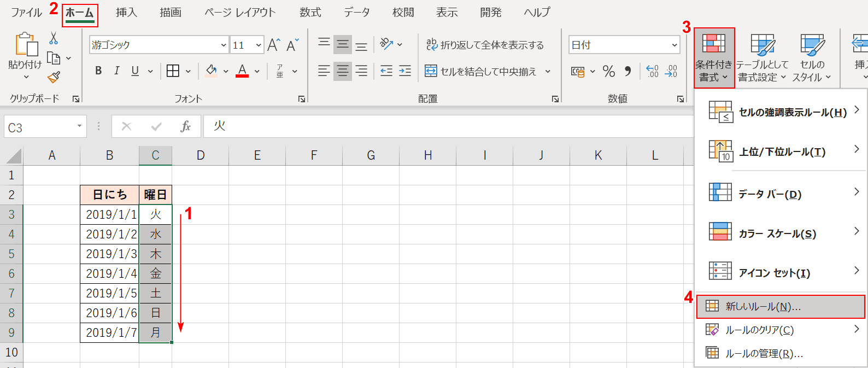Click the text orientation icon

[386, 44]
